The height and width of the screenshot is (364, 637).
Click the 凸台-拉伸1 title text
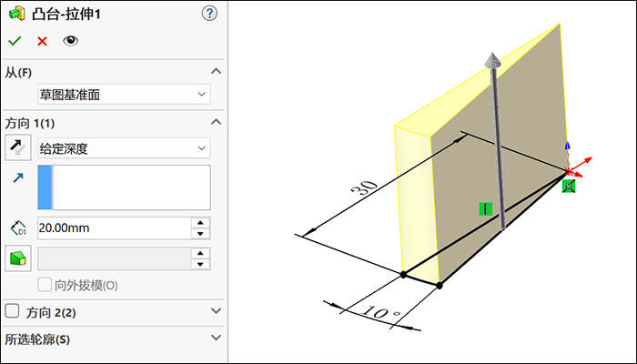coord(66,15)
